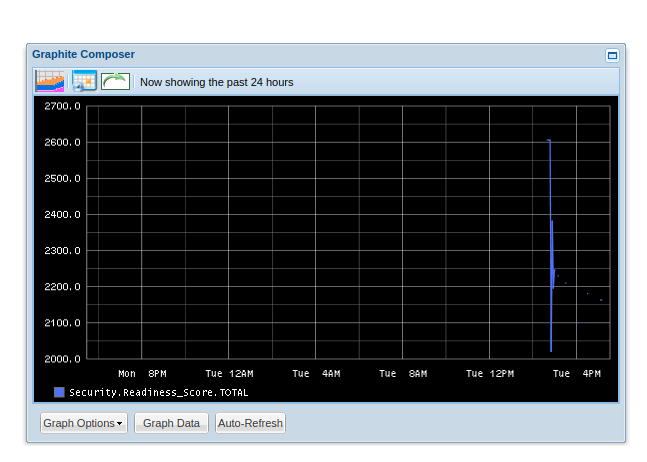Click the blue legend color swatch

(59, 392)
